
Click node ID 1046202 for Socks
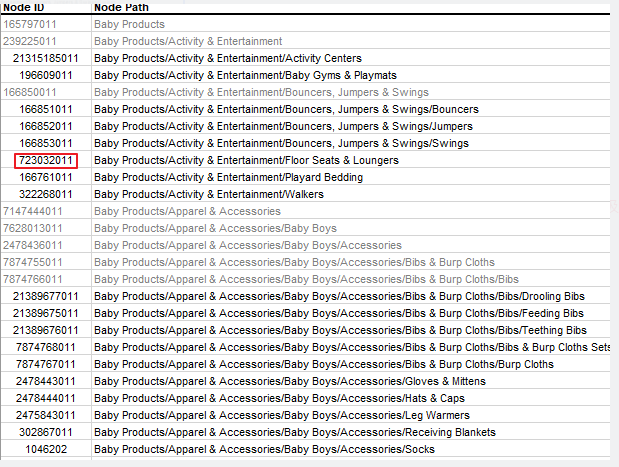(46, 449)
